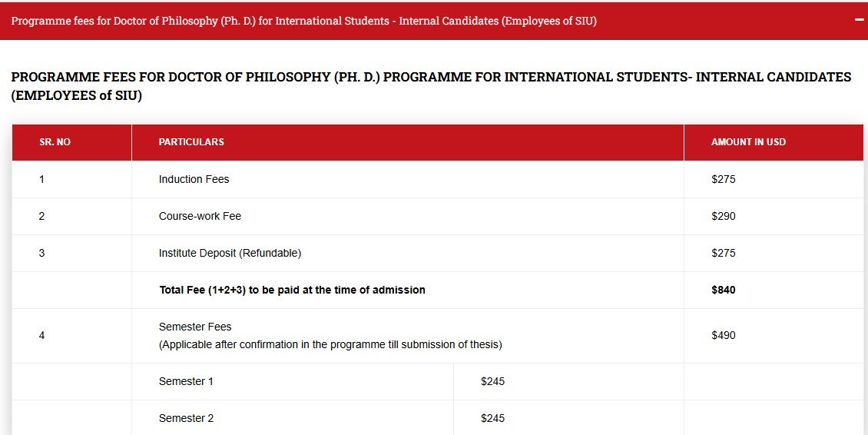Click the Semester 2 row label
868x435 pixels.
[x=186, y=418]
